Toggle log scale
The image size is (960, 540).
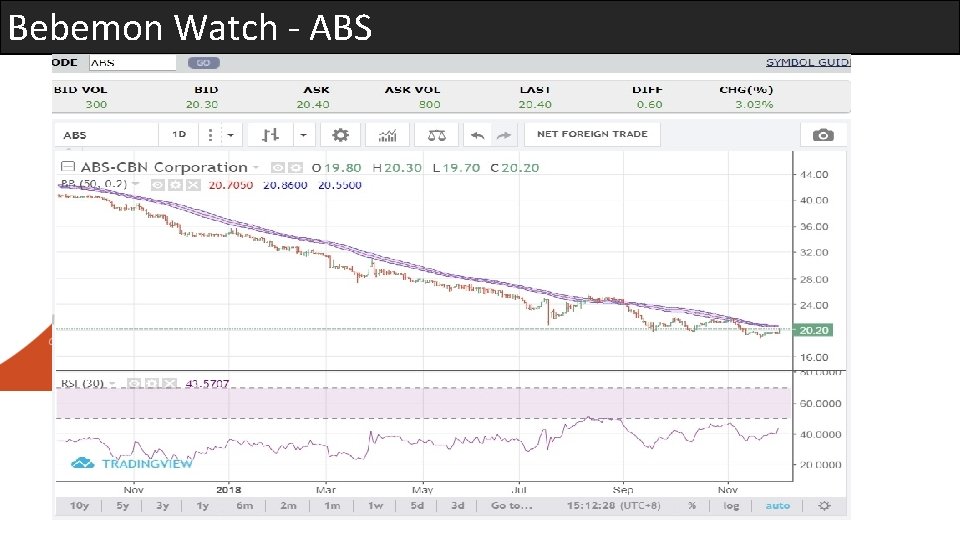[x=731, y=506]
